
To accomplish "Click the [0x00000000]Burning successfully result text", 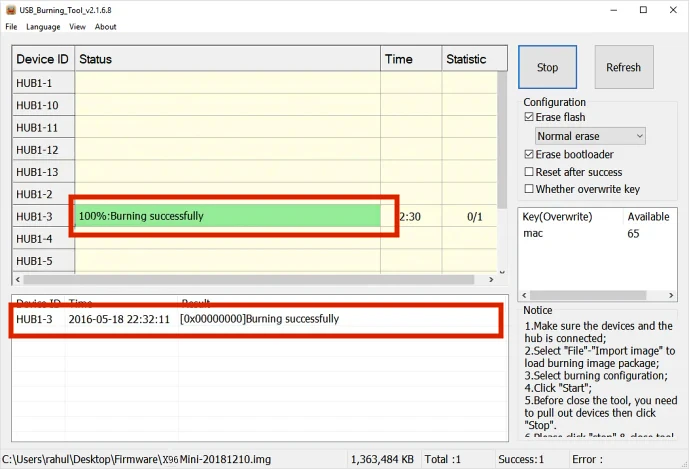I will click(x=259, y=319).
